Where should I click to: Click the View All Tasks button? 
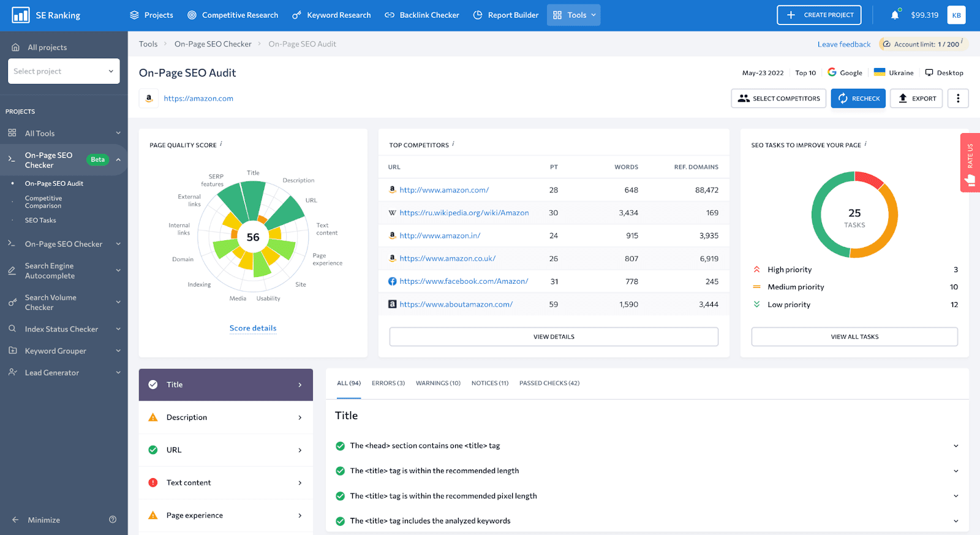(854, 336)
